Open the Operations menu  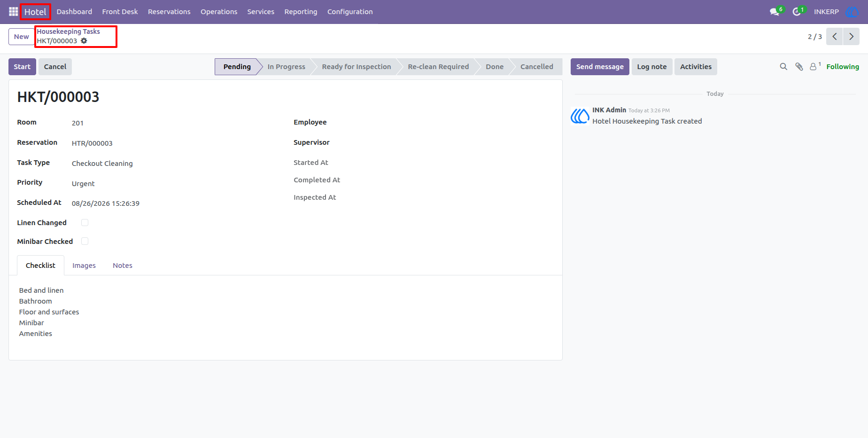(x=219, y=12)
